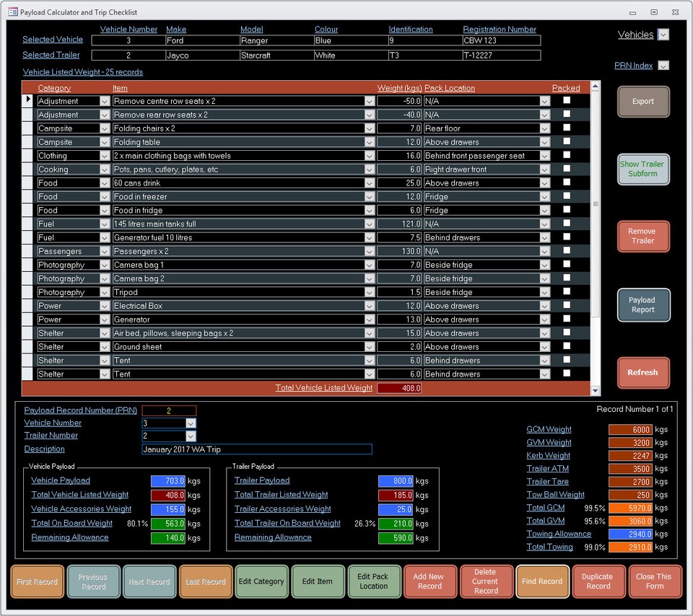
Task: Click Duplicate Record
Action: tap(598, 581)
